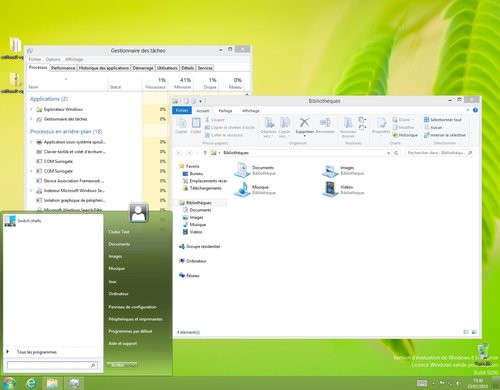Open the Déplacer vers dropdown in the ribbon
This screenshot has height=390, width=500.
(x=268, y=134)
